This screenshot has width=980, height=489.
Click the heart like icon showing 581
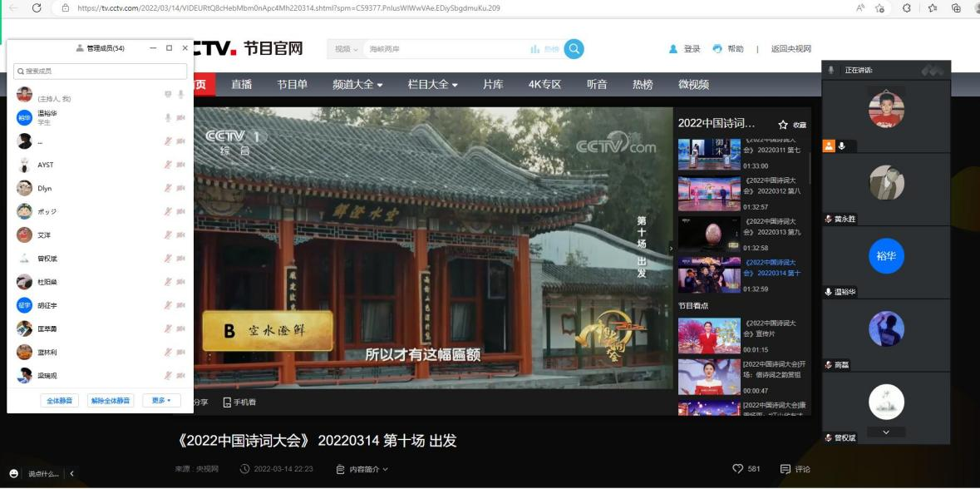[x=737, y=469]
